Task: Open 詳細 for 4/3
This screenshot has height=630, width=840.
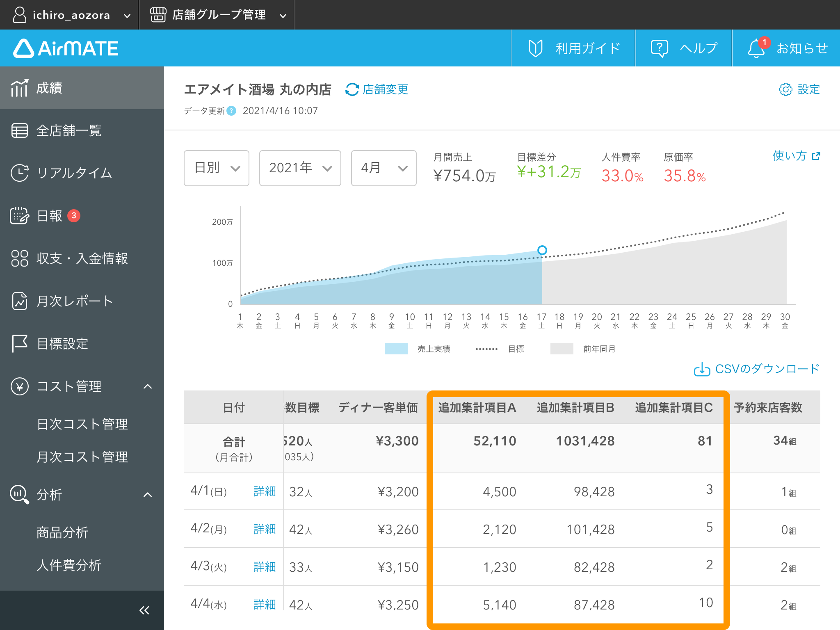Action: coord(265,567)
